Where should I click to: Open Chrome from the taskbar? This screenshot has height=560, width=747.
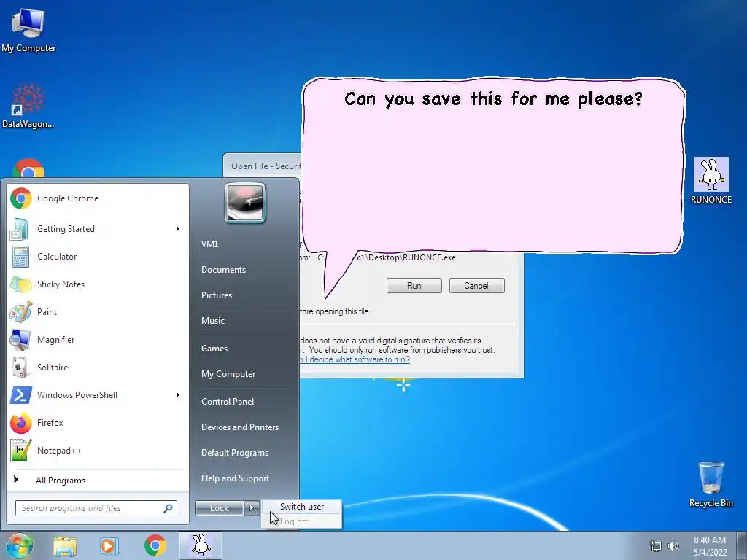coord(155,545)
